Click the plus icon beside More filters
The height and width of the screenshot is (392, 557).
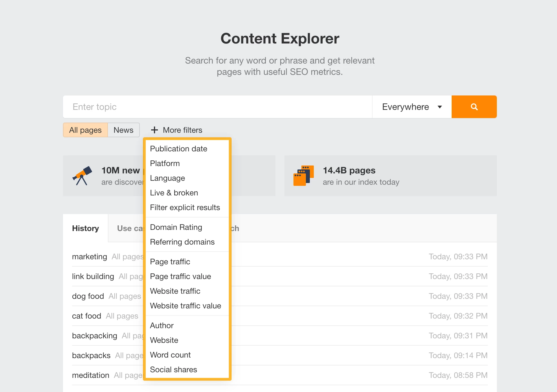click(x=154, y=130)
